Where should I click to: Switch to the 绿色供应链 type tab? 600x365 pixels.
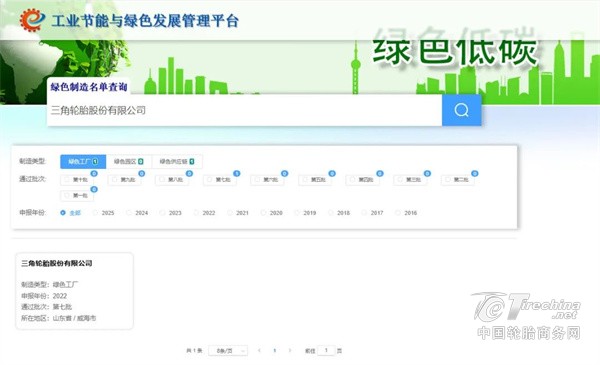tap(177, 161)
